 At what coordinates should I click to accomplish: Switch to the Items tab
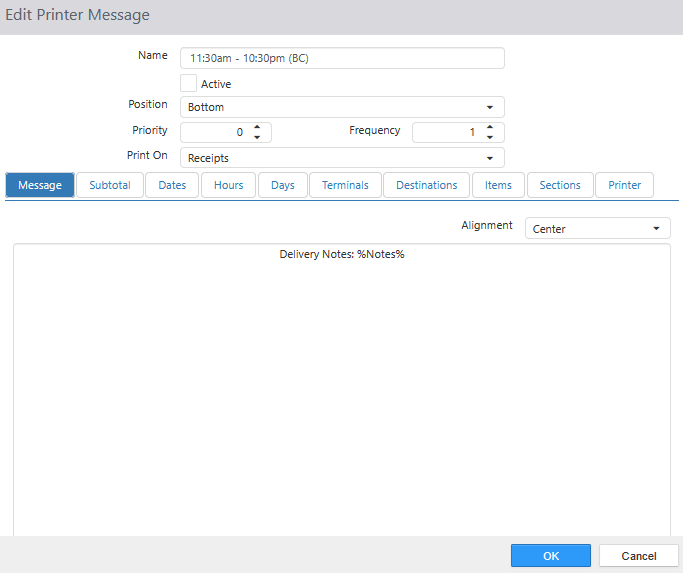point(498,185)
